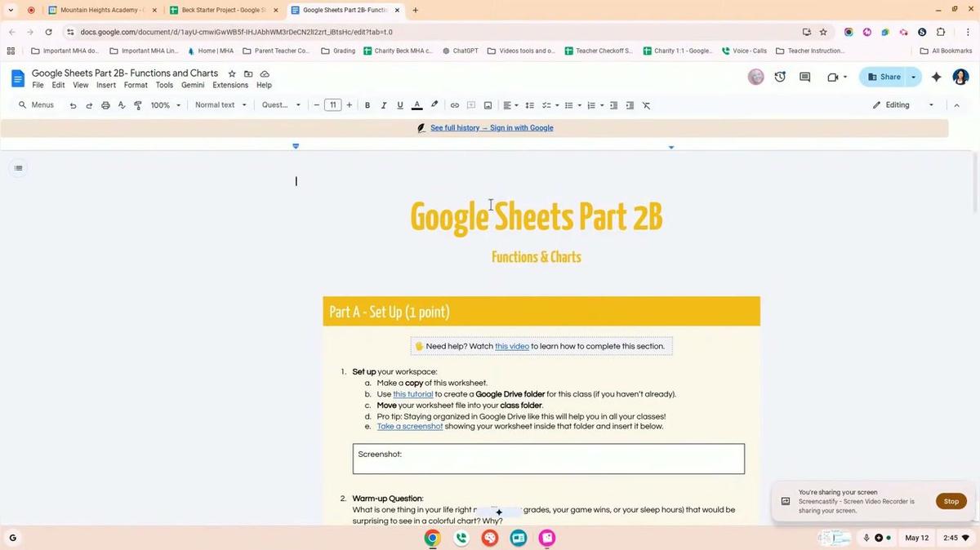980x550 pixels.
Task: Open the Share button dropdown arrow
Action: [x=914, y=77]
